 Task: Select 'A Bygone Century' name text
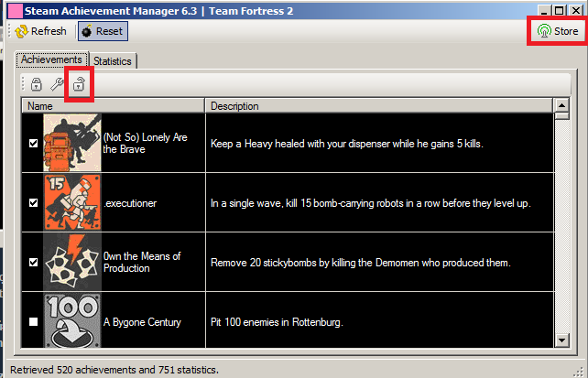tap(142, 322)
